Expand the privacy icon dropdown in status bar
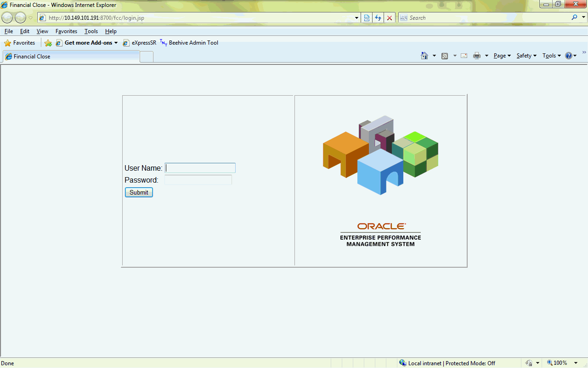 tap(537, 363)
